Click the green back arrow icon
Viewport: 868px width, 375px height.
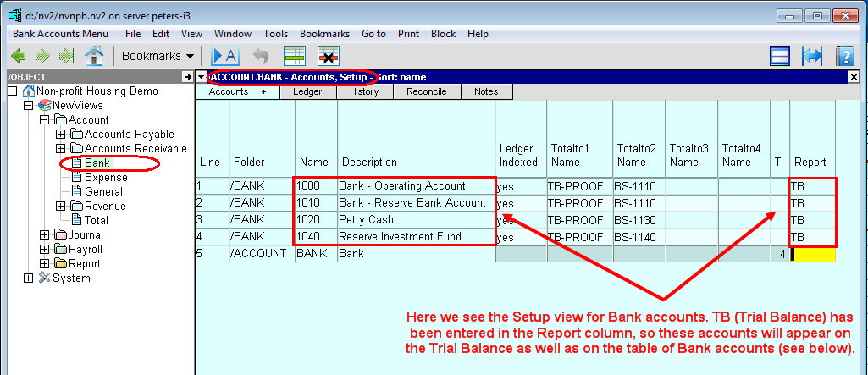tap(18, 56)
